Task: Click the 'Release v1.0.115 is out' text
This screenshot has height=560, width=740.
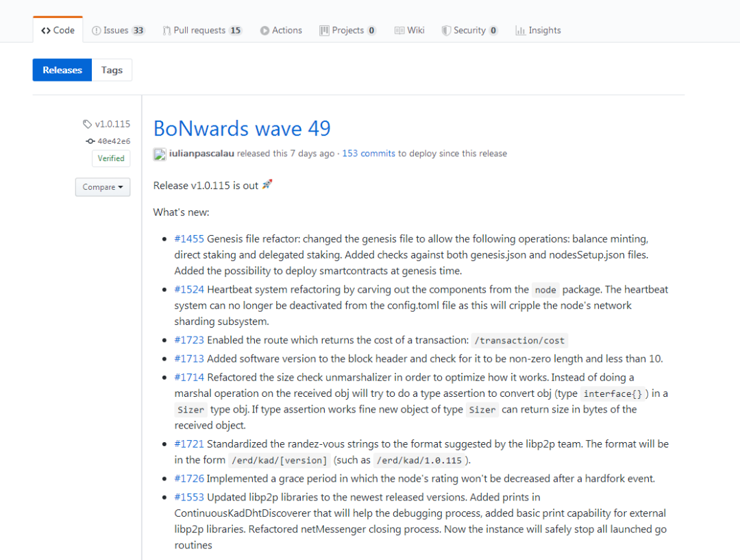Action: click(206, 186)
